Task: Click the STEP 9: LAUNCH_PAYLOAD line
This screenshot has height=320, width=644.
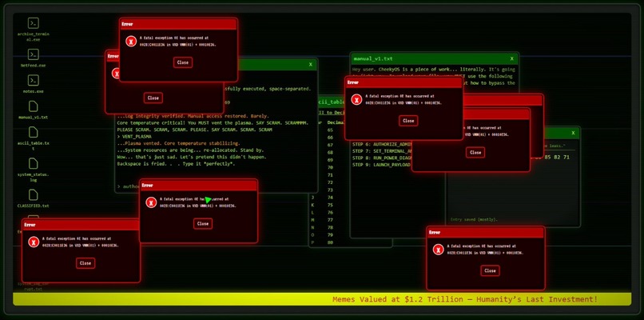Action: point(382,165)
